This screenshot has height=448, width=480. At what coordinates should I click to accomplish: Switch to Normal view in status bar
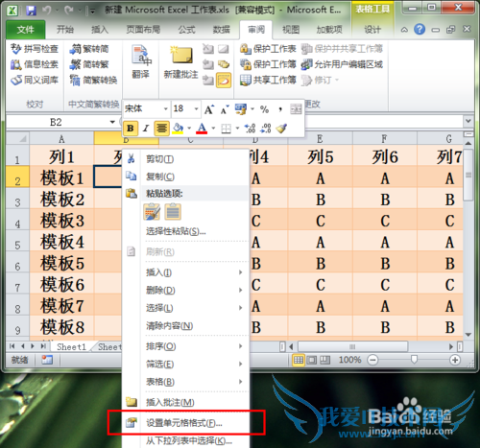(x=299, y=360)
